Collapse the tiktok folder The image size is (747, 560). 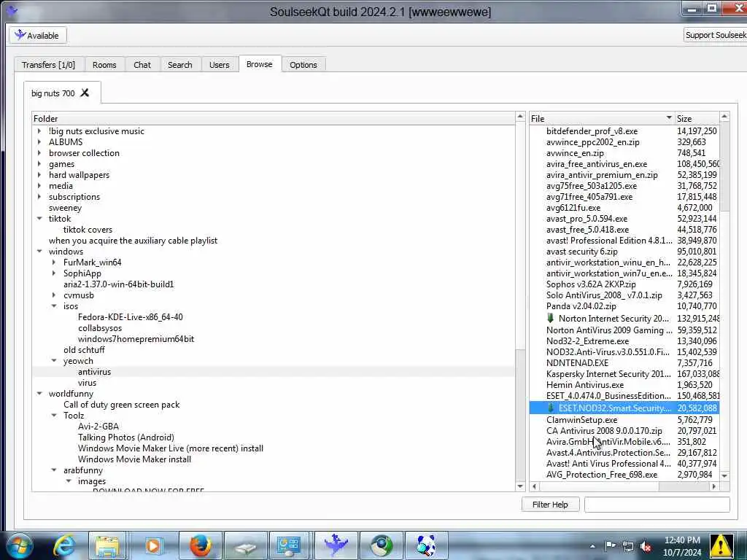(39, 219)
